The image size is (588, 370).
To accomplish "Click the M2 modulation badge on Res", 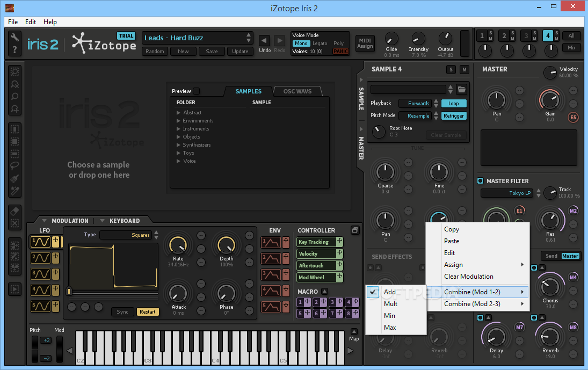I will point(574,211).
